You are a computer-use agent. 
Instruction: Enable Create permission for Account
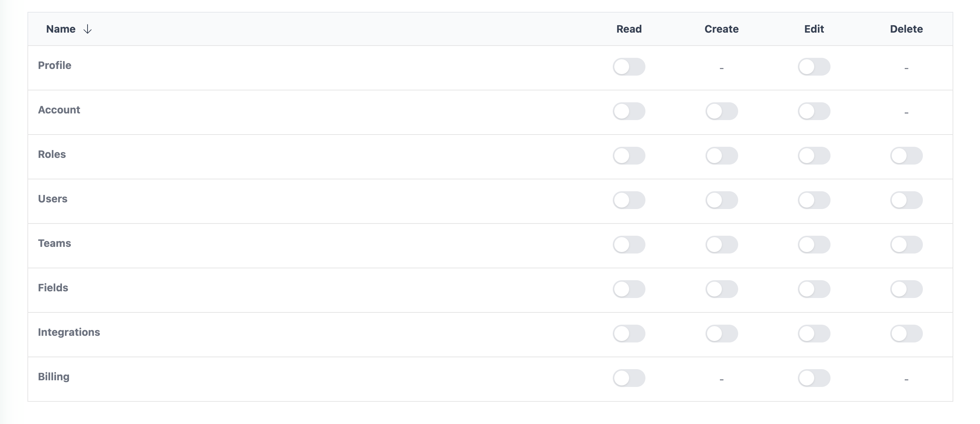pos(721,112)
